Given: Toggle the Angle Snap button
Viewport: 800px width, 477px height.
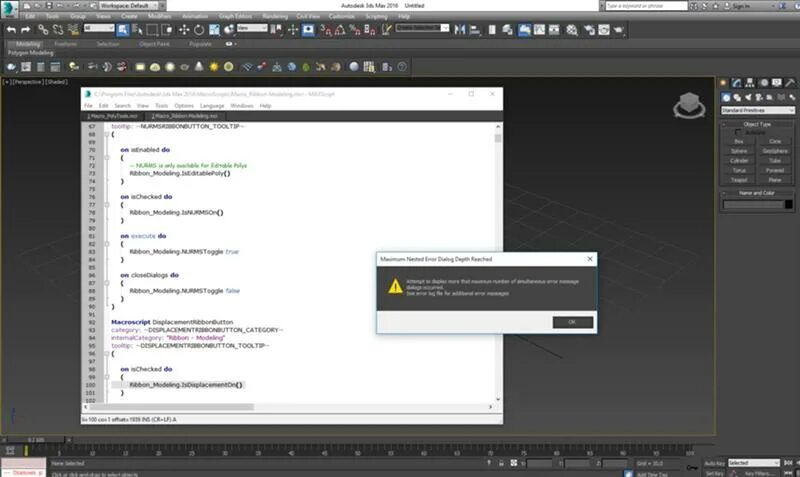Looking at the screenshot, I should click(x=340, y=30).
